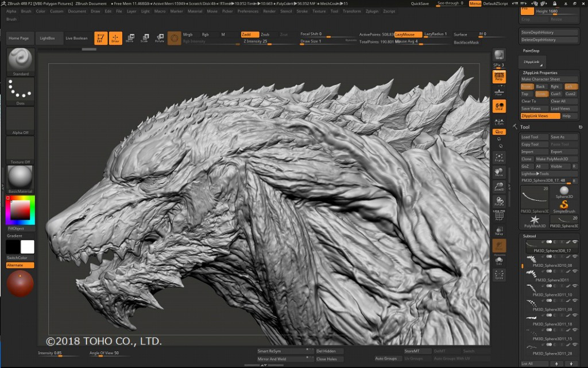The image size is (588, 368).
Task: Click the Zoom3D icon
Action: click(499, 187)
